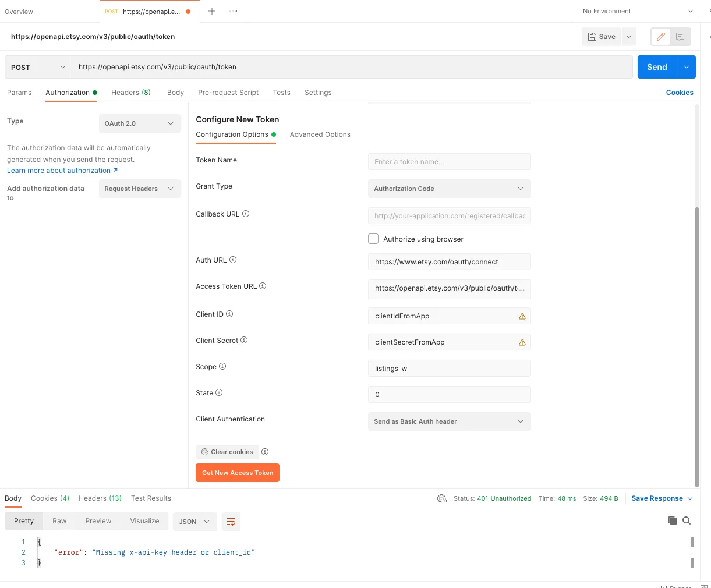
Task: Select the Authorization request tab
Action: 72,93
